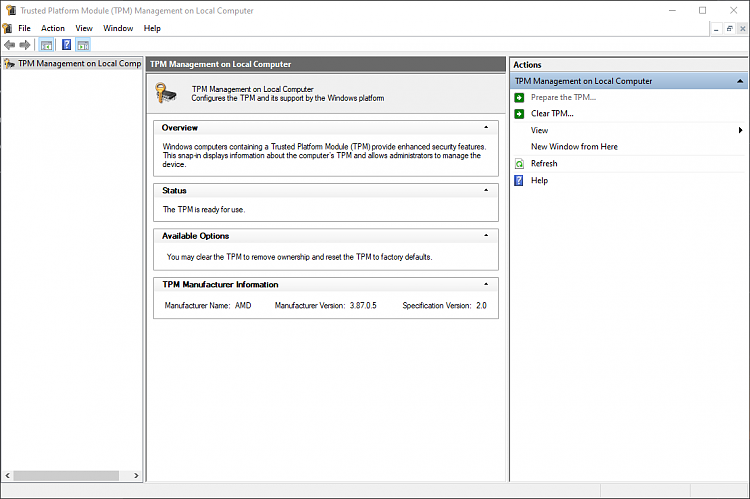This screenshot has width=750, height=499.
Task: Collapse the Overview section
Action: 486,127
